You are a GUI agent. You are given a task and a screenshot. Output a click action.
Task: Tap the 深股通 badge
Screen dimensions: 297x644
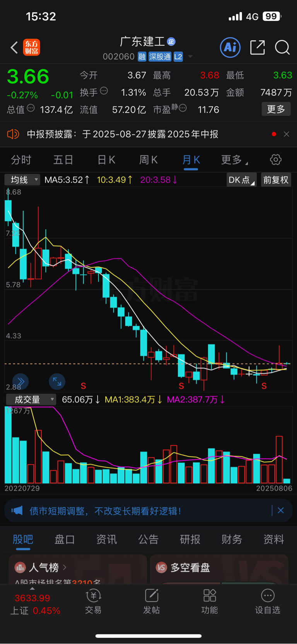pyautogui.click(x=160, y=57)
